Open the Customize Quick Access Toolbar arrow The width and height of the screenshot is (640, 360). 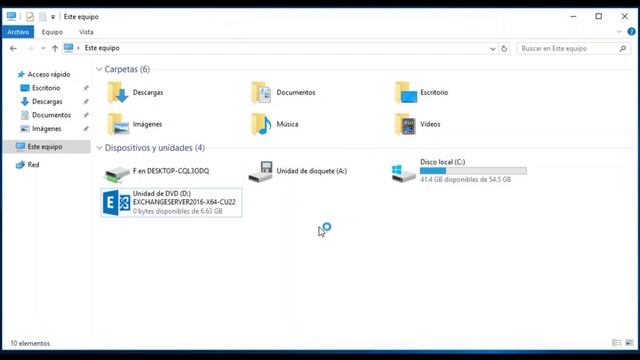point(53,17)
